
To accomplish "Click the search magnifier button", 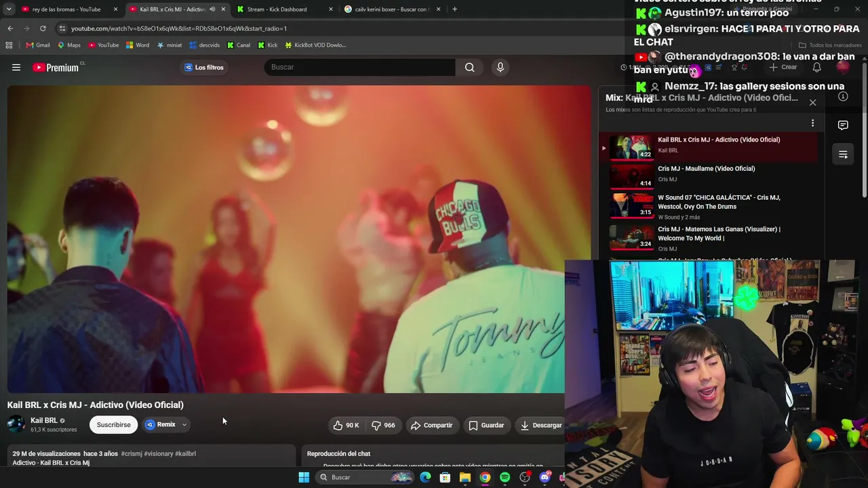I will (469, 67).
